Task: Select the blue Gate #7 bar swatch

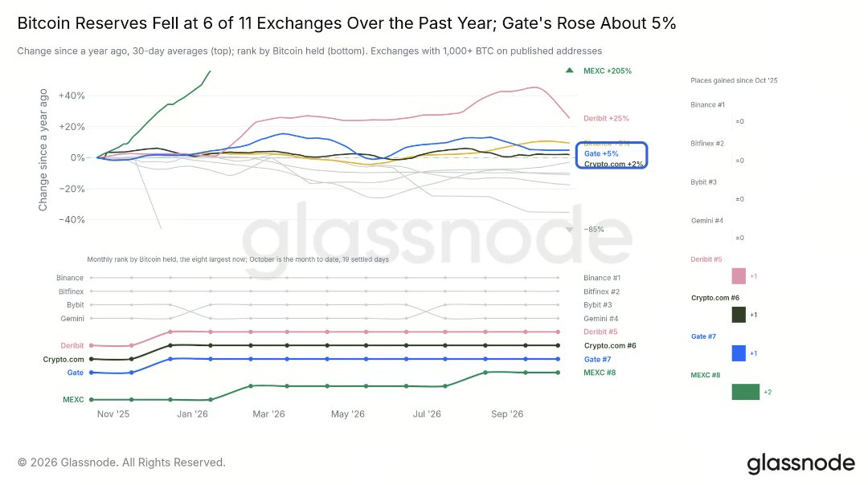Action: pyautogui.click(x=739, y=353)
